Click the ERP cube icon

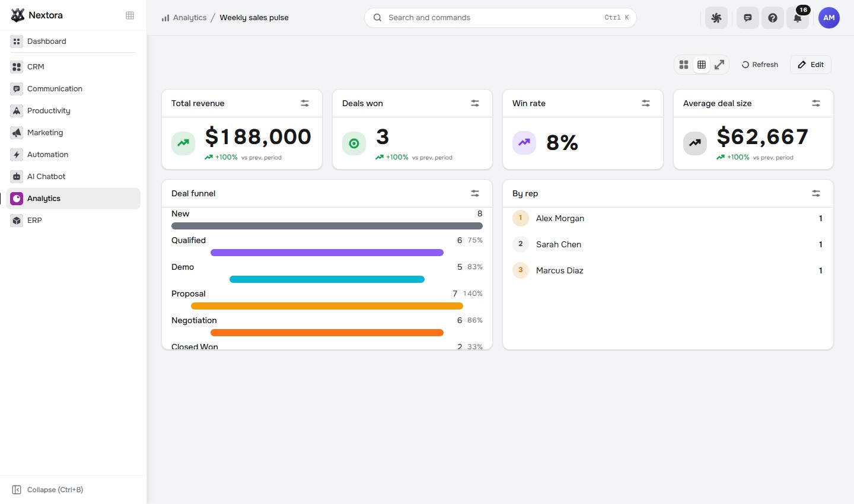point(17,221)
